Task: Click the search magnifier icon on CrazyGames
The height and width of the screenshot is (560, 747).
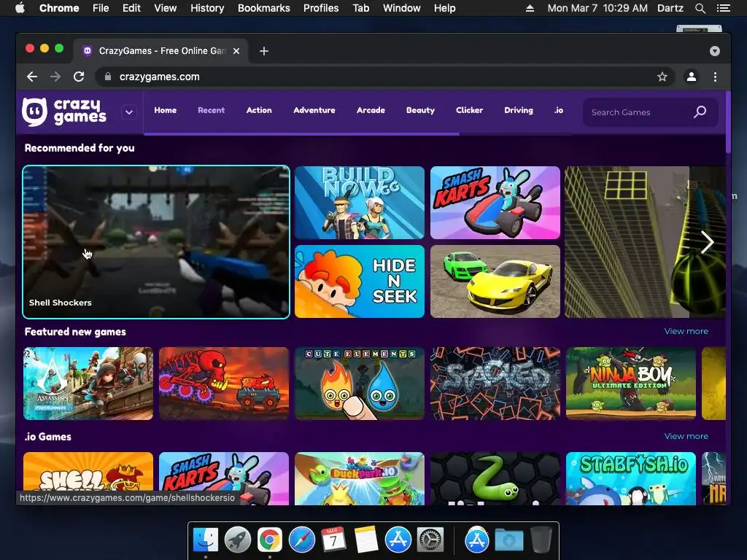Action: [x=700, y=112]
